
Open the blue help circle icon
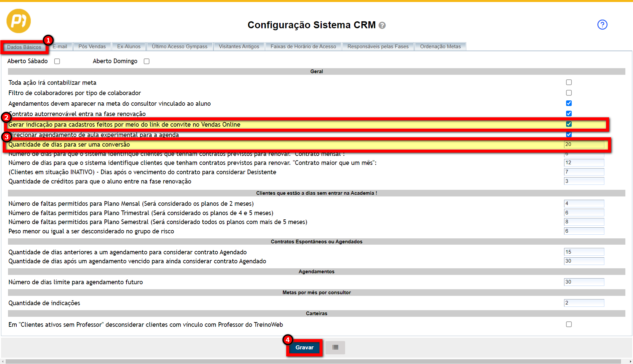(x=602, y=25)
